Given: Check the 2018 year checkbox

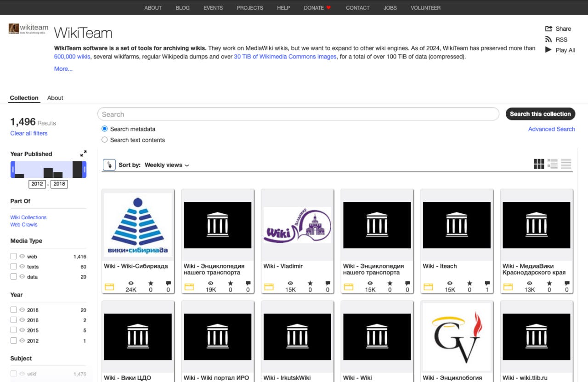Looking at the screenshot, I should [14, 310].
